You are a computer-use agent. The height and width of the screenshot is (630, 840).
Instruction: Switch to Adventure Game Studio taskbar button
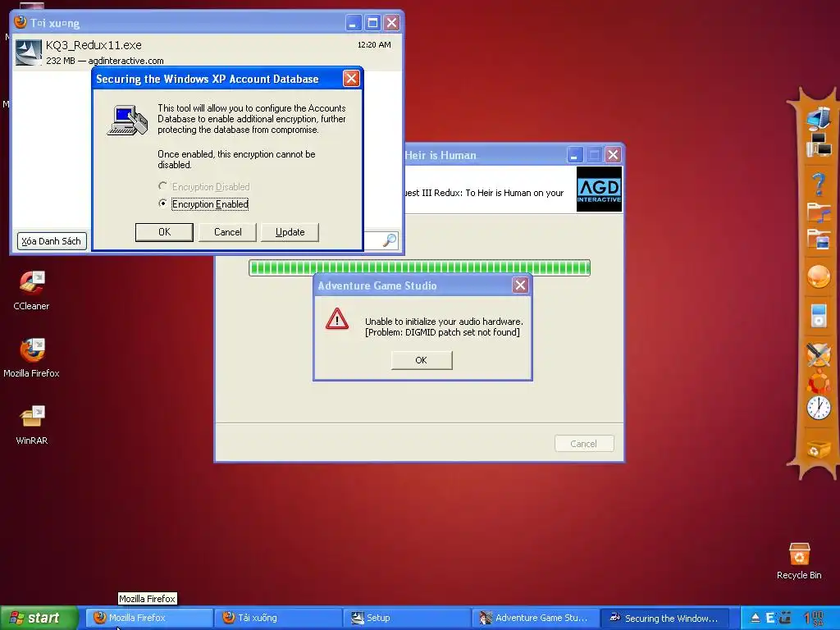pyautogui.click(x=535, y=618)
